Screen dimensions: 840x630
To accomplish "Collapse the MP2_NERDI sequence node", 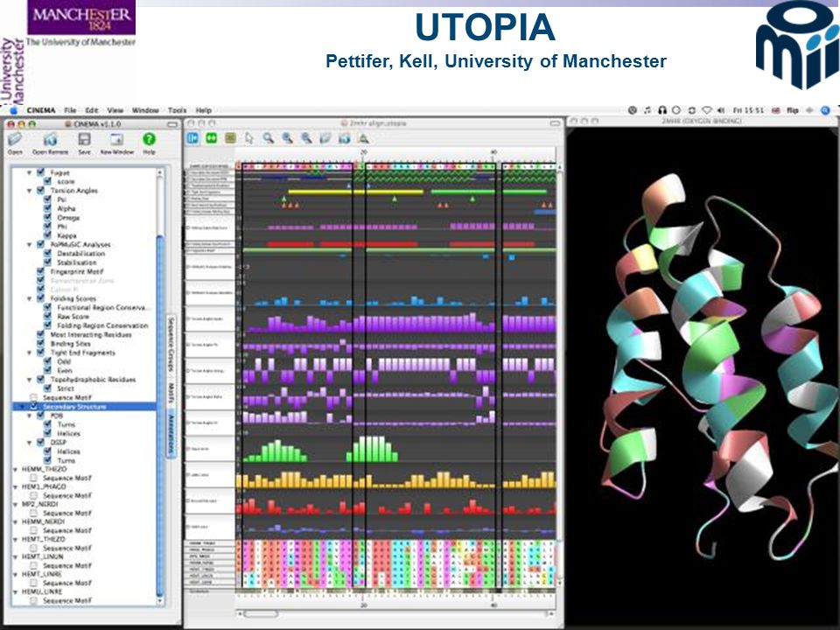I will pos(16,505).
